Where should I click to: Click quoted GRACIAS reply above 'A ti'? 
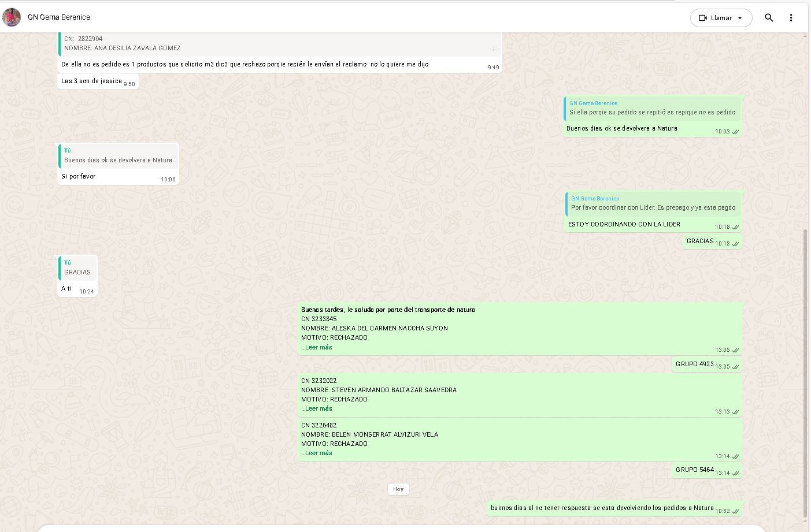(77, 267)
